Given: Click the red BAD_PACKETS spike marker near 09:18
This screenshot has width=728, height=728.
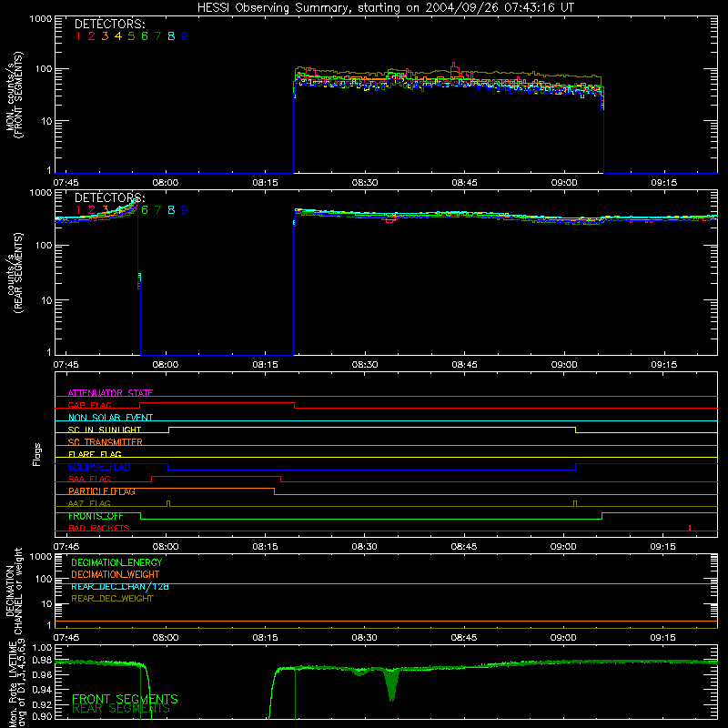Looking at the screenshot, I should coord(690,528).
